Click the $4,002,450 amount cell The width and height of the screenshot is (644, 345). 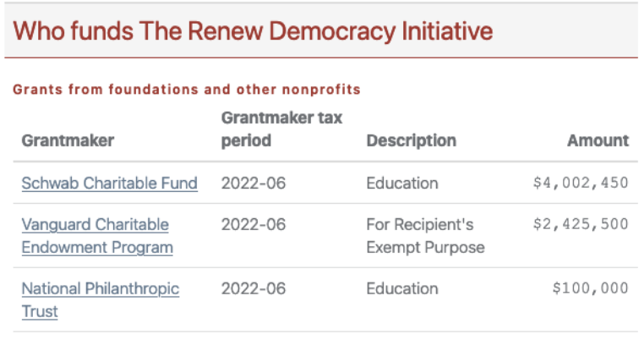click(581, 183)
